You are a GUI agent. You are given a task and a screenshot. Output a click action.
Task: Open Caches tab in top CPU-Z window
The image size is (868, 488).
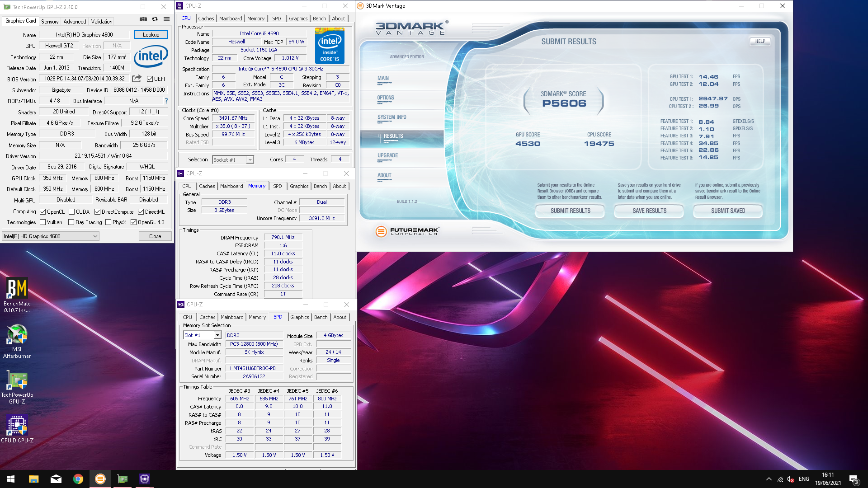pos(206,19)
